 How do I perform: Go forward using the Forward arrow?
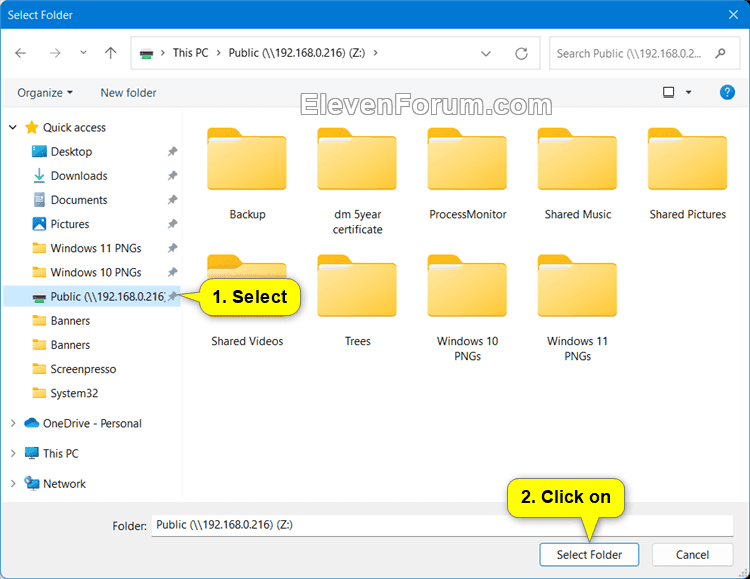click(55, 53)
